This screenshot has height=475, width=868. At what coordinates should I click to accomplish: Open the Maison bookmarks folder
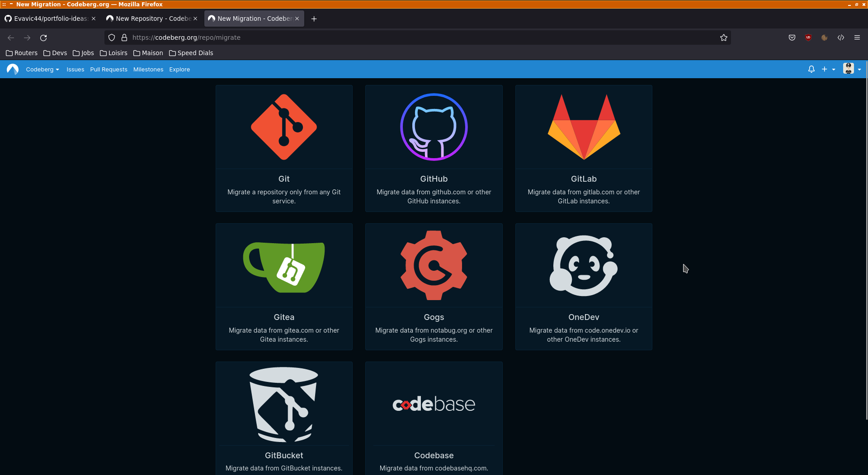pyautogui.click(x=148, y=53)
